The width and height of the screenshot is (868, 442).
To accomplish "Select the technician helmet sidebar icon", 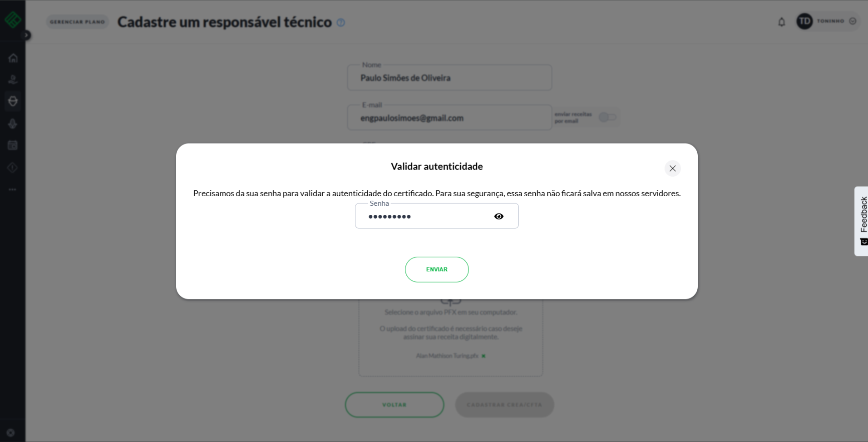I will 13,101.
